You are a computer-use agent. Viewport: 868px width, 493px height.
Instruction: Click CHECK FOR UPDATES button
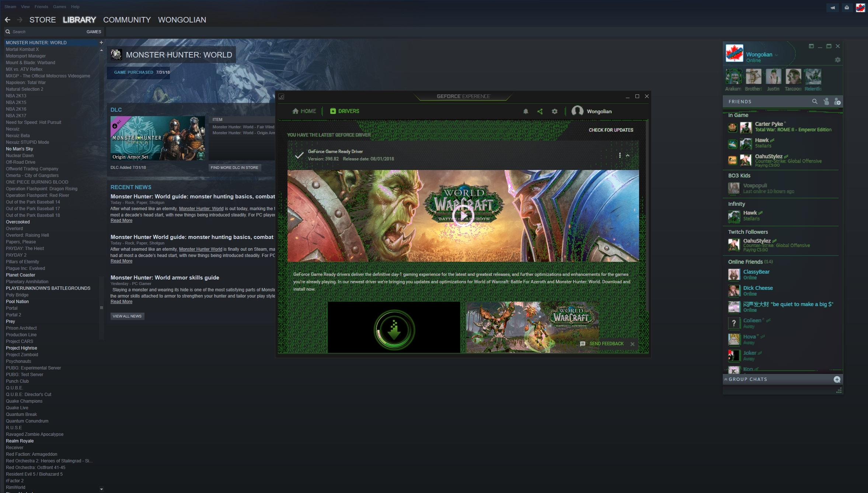611,130
